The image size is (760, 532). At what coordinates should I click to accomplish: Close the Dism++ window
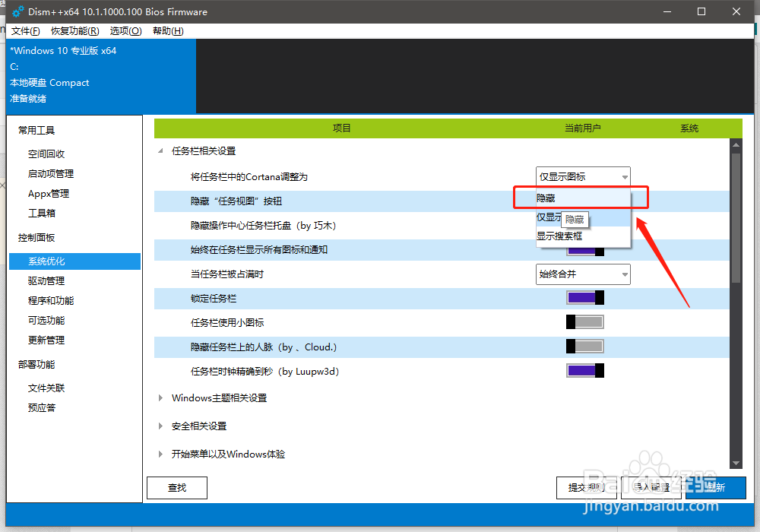(736, 11)
